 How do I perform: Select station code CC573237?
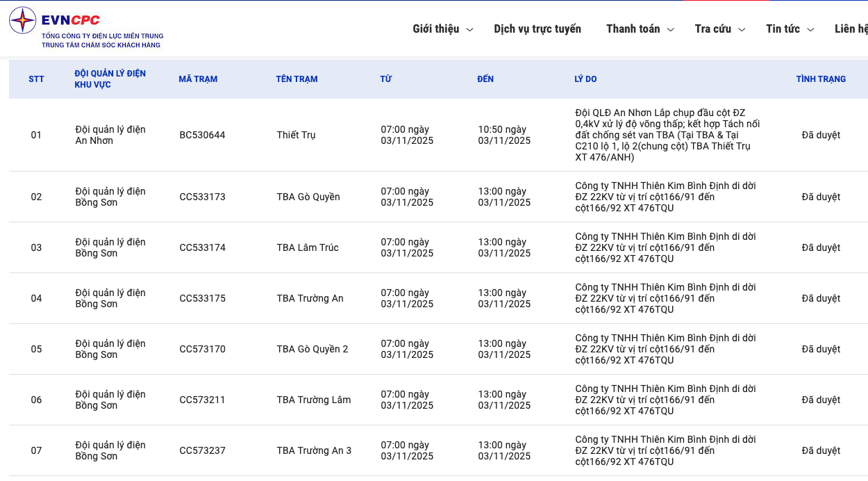[x=202, y=450]
